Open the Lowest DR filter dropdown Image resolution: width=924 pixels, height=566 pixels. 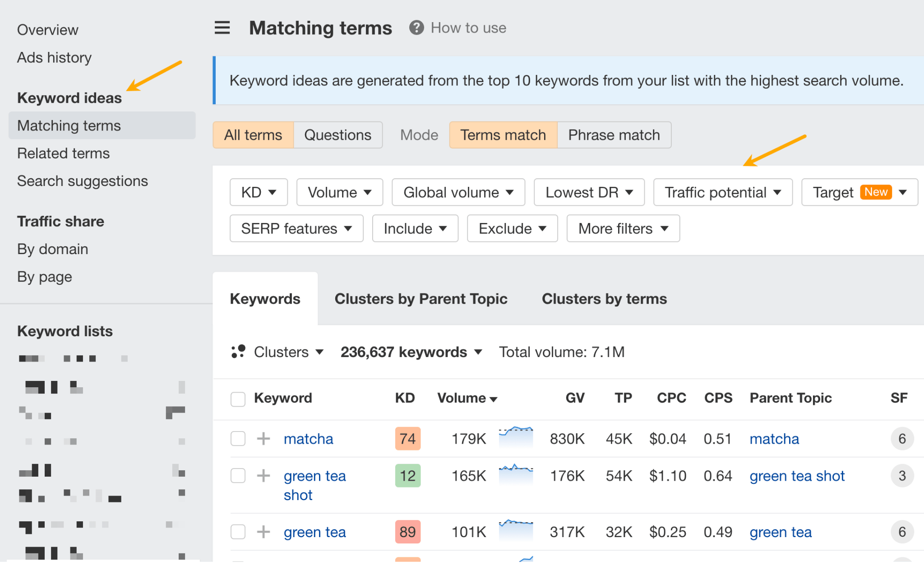pos(589,192)
